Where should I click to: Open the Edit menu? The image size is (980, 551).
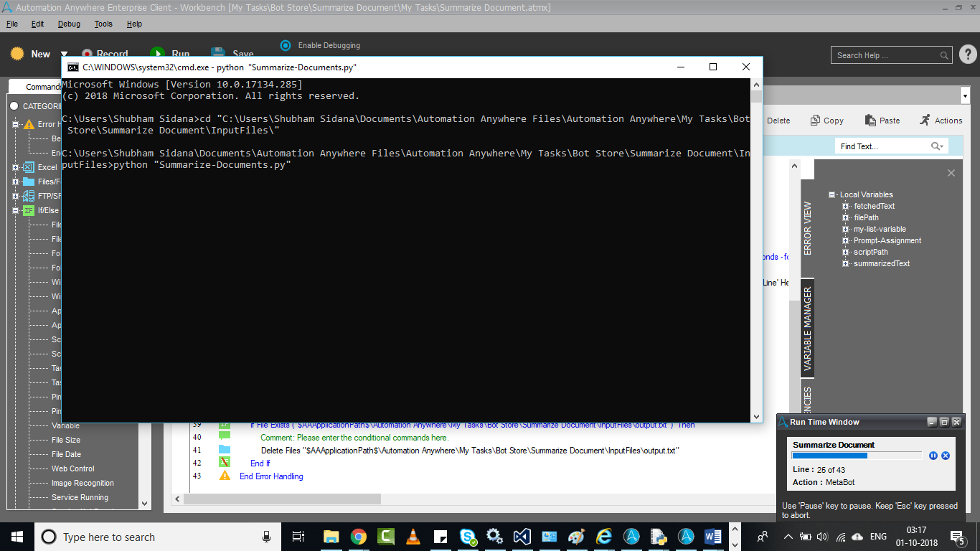coord(37,24)
